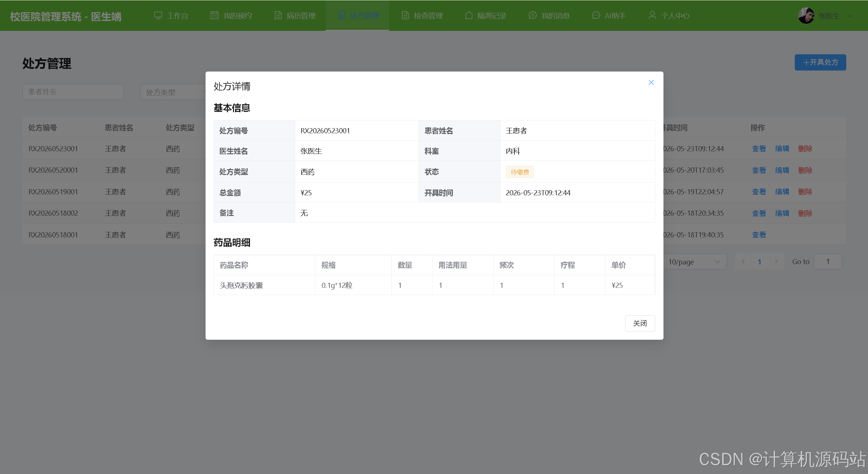
Task: Go to 个人中心 menu item
Action: click(x=669, y=16)
